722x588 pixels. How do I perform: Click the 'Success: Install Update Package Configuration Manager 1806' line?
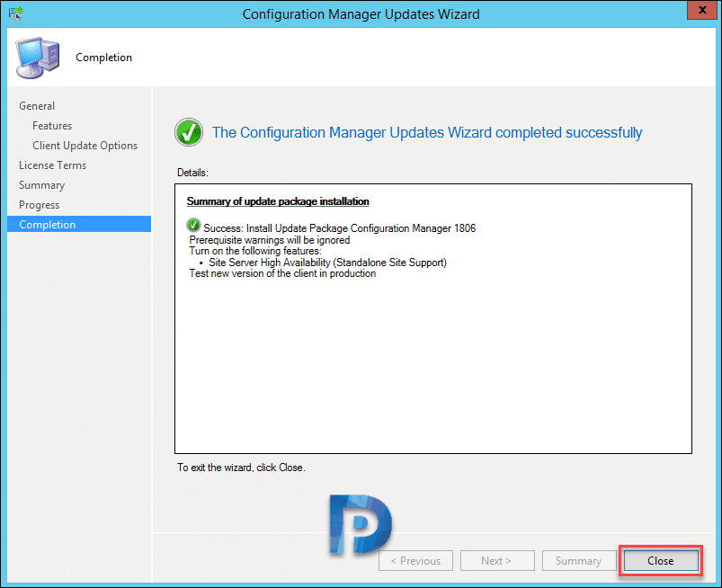coord(340,228)
